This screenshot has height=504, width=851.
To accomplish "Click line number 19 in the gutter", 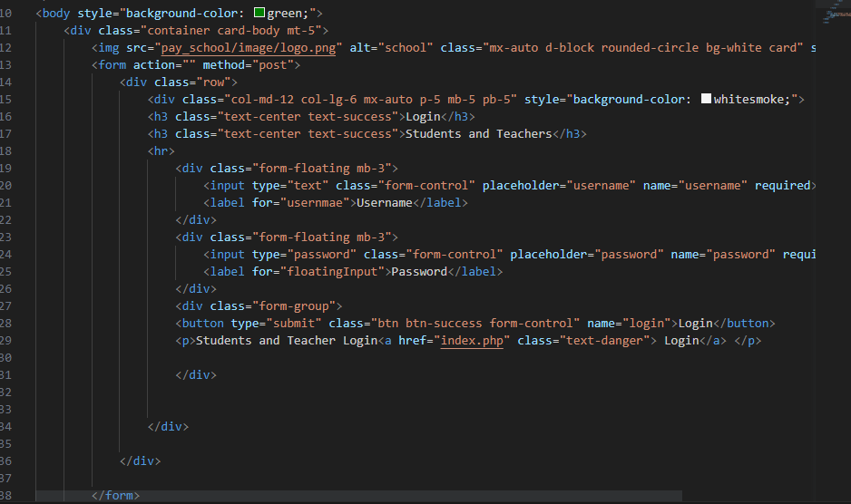I will coord(5,169).
